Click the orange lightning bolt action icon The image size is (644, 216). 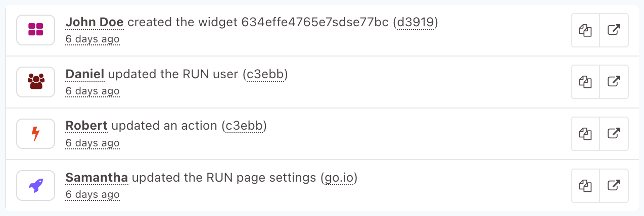pos(35,134)
